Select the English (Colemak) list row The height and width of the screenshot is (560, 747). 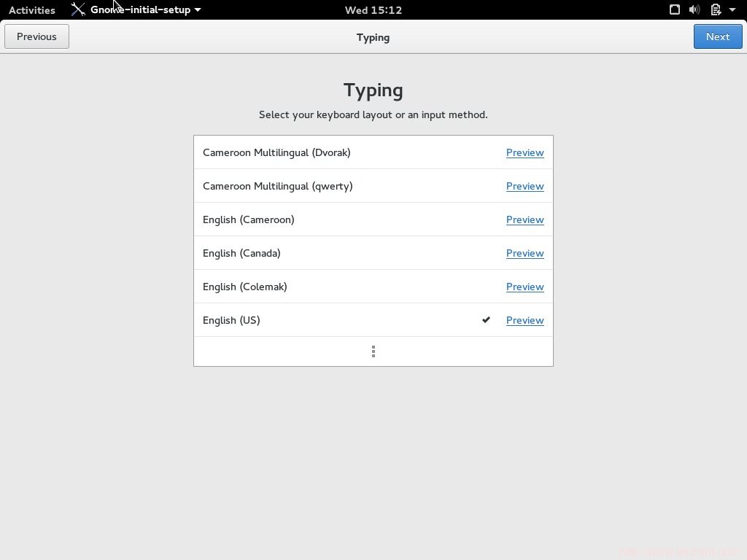tap(245, 287)
